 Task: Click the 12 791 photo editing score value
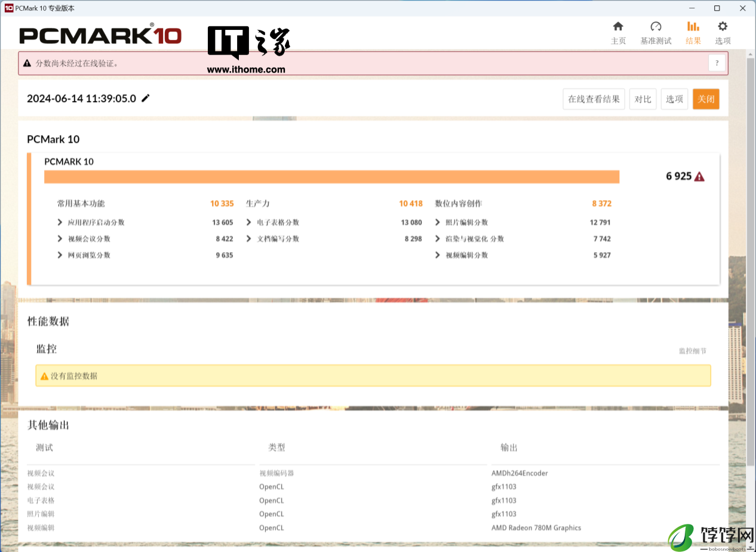pyautogui.click(x=600, y=222)
